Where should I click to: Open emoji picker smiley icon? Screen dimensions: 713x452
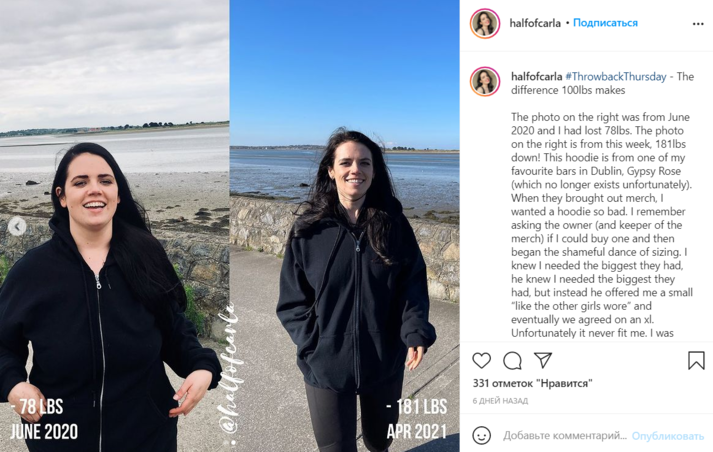[482, 435]
